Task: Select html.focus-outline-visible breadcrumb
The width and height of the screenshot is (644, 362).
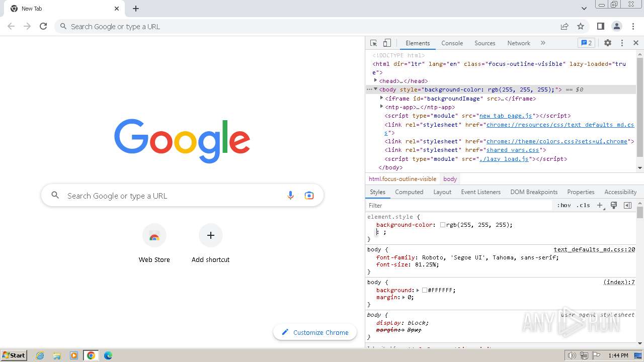Action: pyautogui.click(x=403, y=179)
